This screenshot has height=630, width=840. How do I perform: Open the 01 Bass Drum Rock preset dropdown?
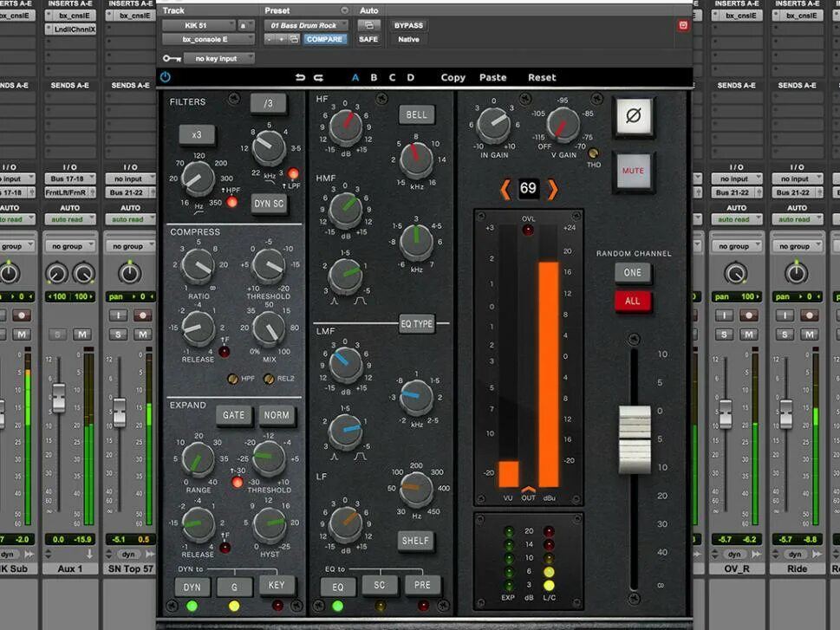coord(306,25)
